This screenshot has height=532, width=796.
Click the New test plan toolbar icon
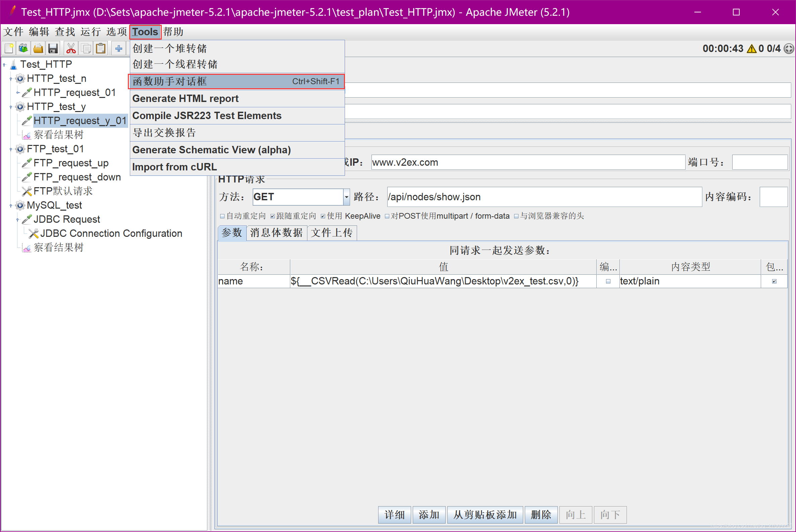coord(9,49)
